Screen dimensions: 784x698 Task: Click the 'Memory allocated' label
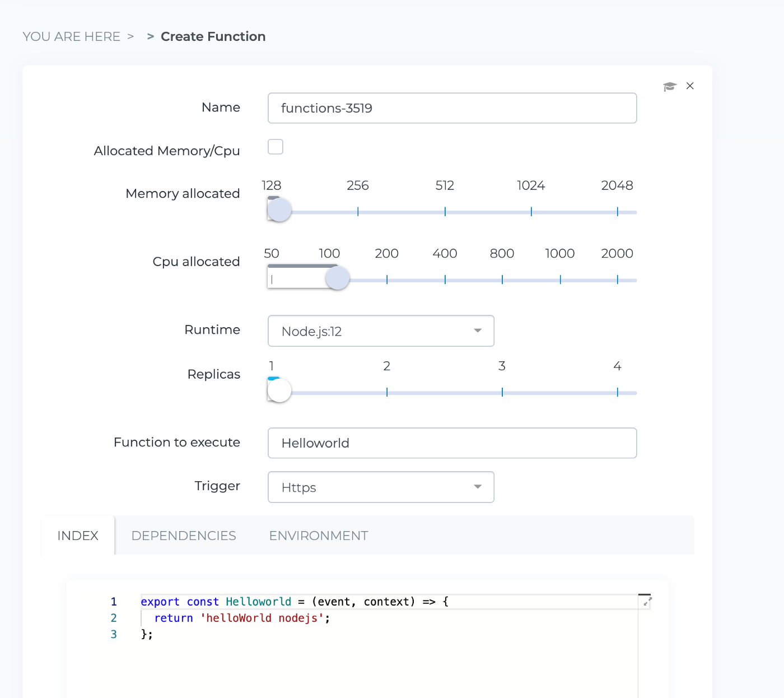[x=183, y=193]
